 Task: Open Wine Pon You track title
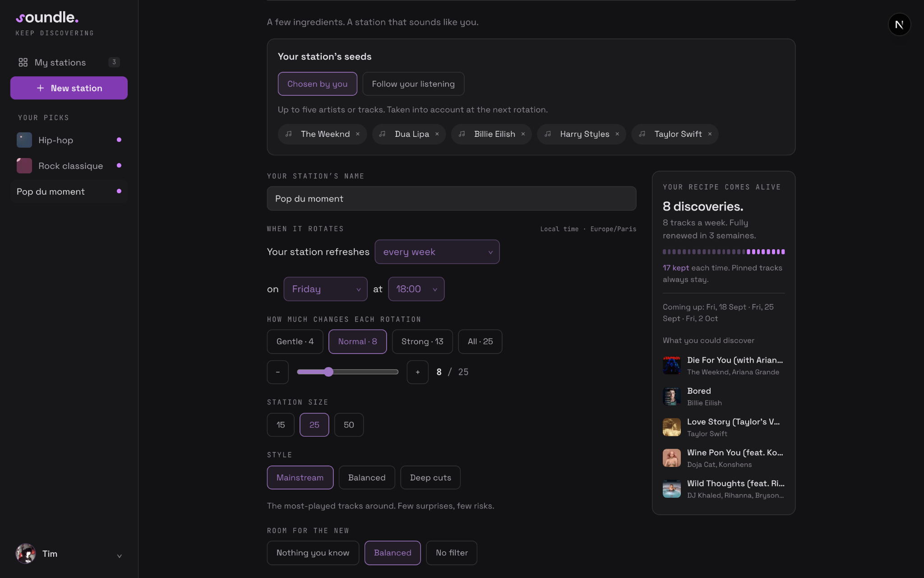point(735,452)
